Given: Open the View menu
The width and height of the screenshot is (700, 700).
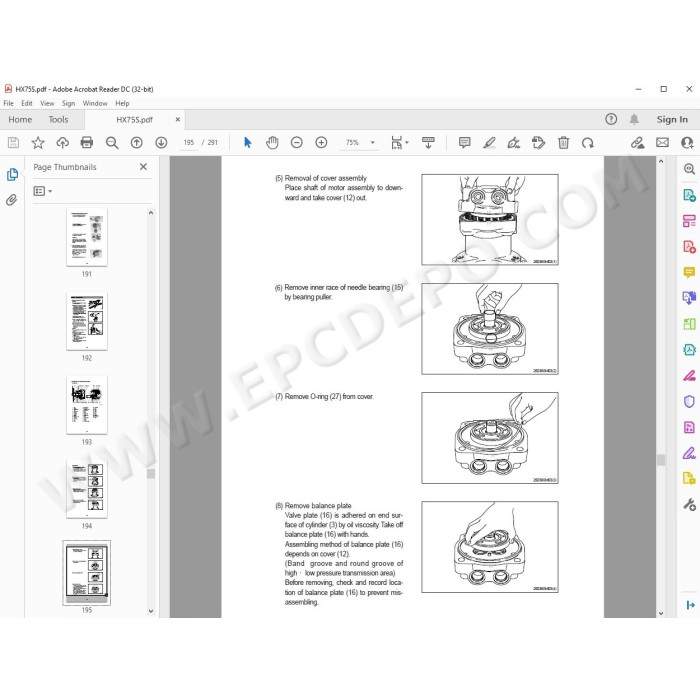Looking at the screenshot, I should tap(47, 103).
